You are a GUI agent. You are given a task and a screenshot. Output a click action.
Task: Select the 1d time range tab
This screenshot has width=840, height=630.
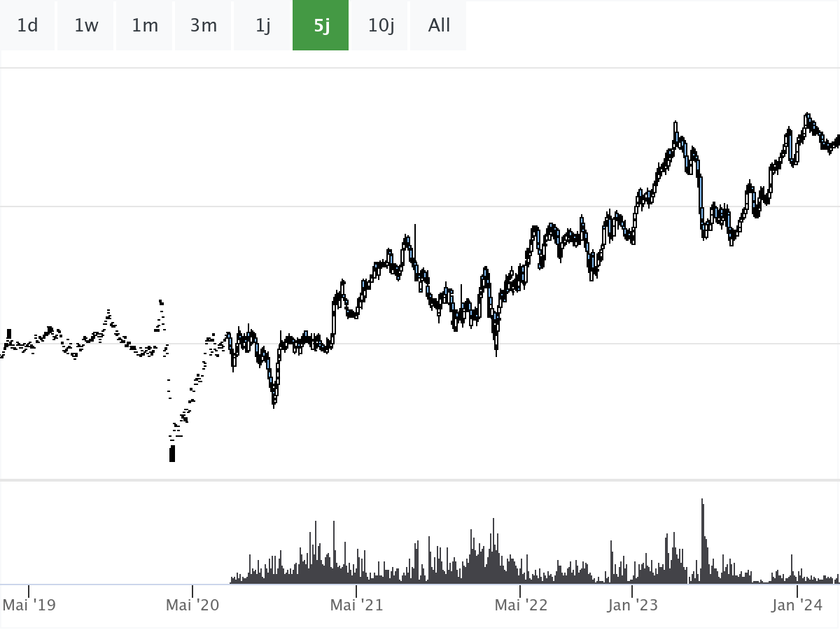27,26
